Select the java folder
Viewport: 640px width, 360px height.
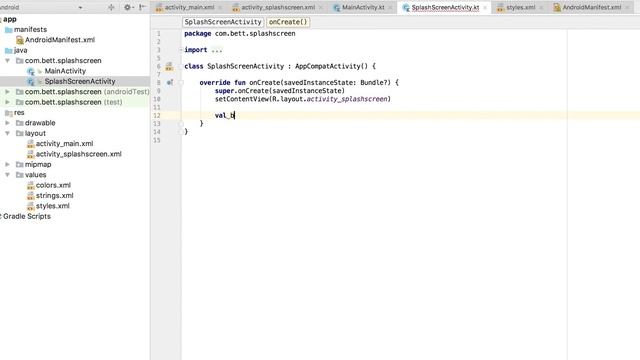coord(20,50)
